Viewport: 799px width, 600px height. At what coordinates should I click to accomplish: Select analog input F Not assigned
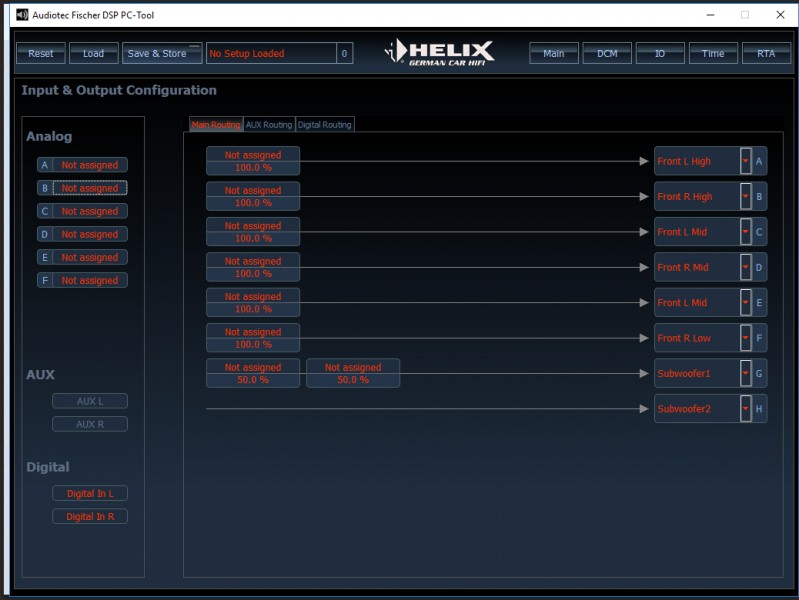(x=90, y=280)
